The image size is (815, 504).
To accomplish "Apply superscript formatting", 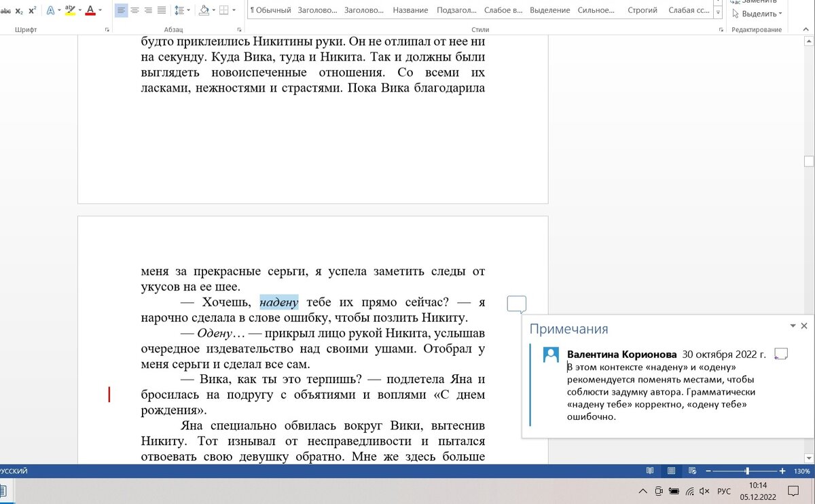I will pos(32,9).
